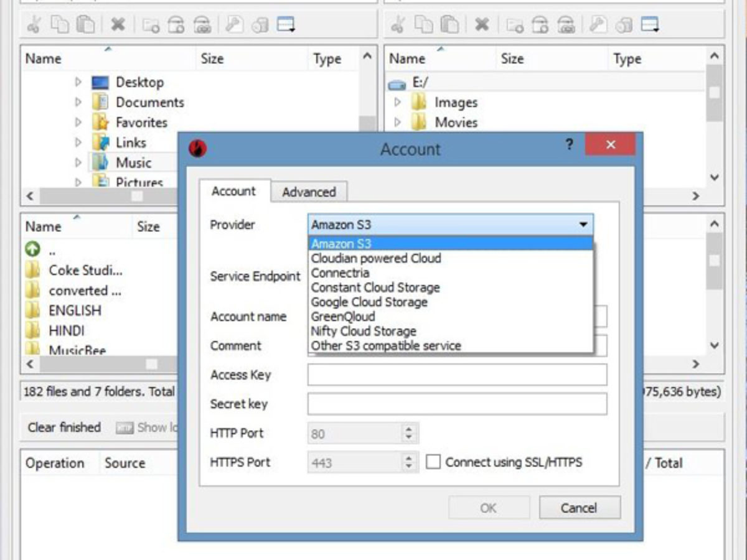The width and height of the screenshot is (747, 560).
Task: Expand the Documents tree node arrow
Action: pyautogui.click(x=78, y=102)
